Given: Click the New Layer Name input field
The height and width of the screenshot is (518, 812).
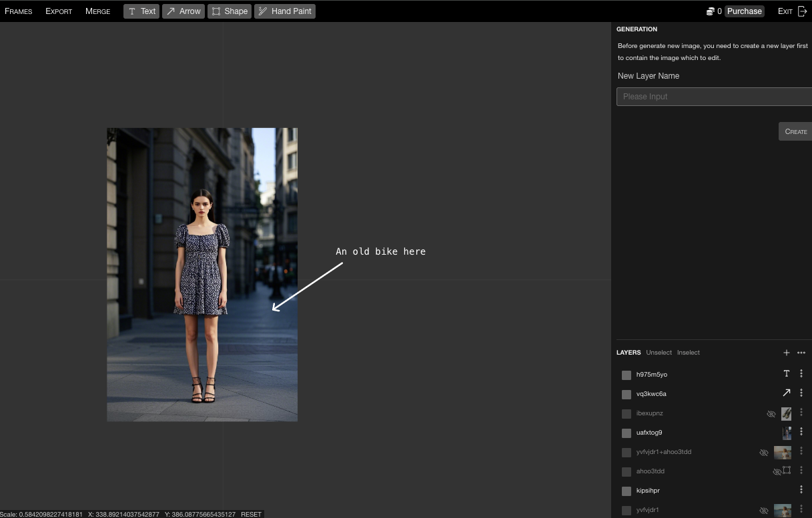Looking at the screenshot, I should coord(713,97).
